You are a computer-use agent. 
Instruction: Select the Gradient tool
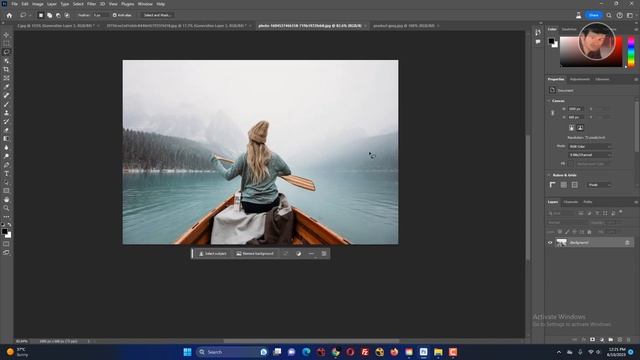click(6, 139)
